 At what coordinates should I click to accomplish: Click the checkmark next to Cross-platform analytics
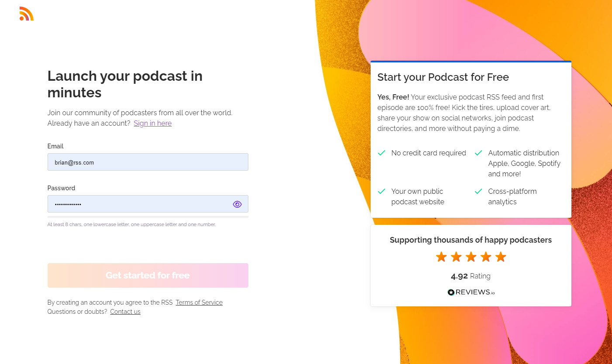pyautogui.click(x=478, y=191)
